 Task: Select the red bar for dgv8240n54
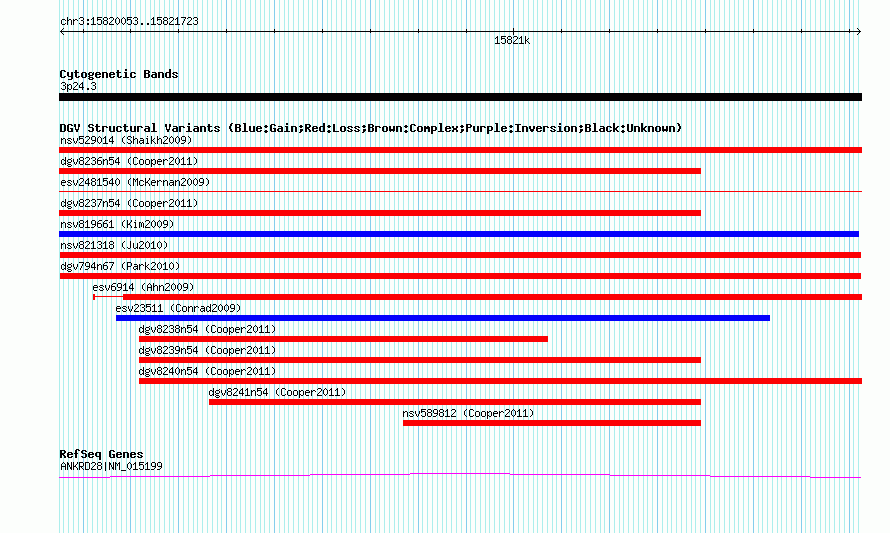click(501, 381)
